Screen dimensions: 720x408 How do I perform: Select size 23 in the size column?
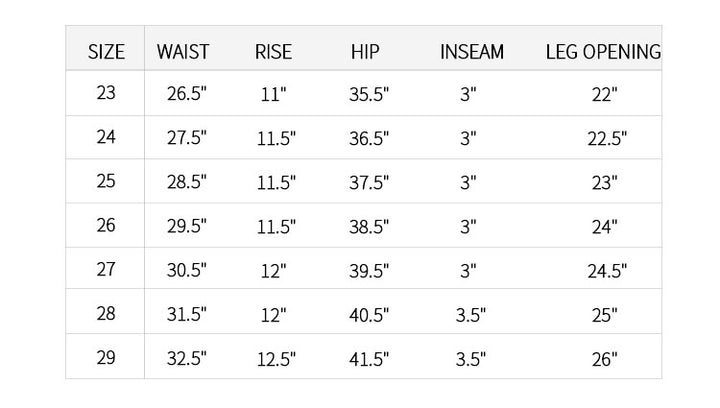(106, 94)
